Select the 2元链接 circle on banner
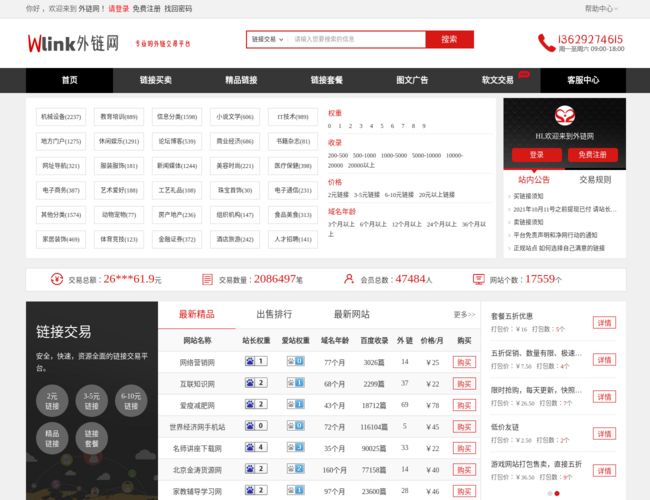650x500 pixels. pos(52,401)
